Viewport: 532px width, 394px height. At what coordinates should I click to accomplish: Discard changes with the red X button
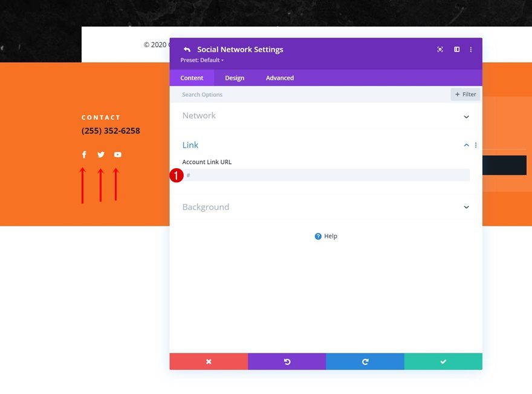point(209,361)
